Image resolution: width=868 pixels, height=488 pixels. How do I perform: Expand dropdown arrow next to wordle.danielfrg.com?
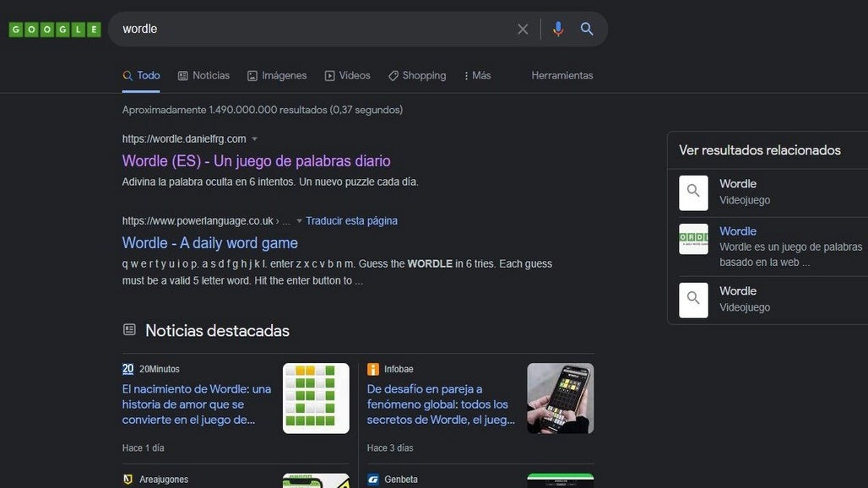point(255,139)
